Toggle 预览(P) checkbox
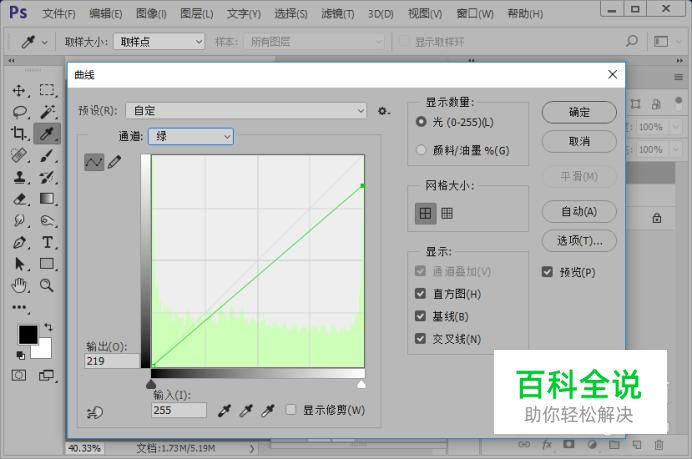692x459 pixels. (x=547, y=272)
